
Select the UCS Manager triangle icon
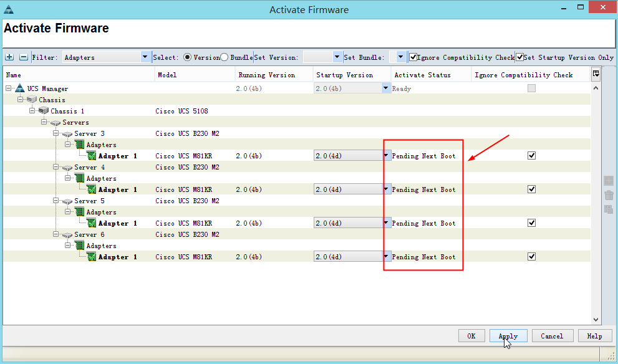20,89
